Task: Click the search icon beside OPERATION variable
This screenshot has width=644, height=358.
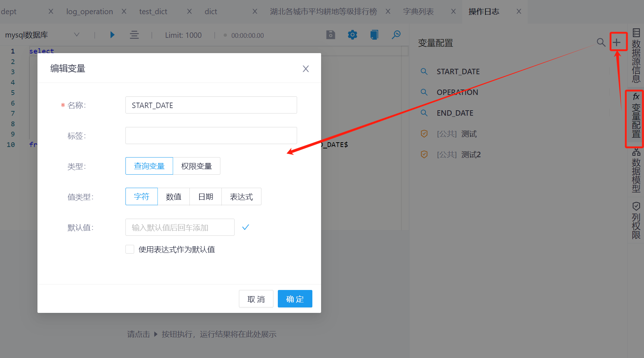Action: tap(424, 92)
